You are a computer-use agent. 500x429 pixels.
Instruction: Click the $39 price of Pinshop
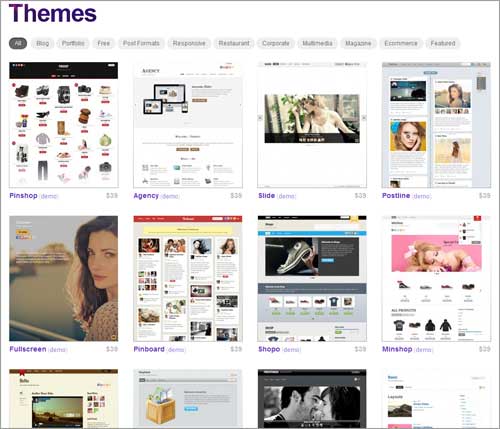(x=112, y=195)
